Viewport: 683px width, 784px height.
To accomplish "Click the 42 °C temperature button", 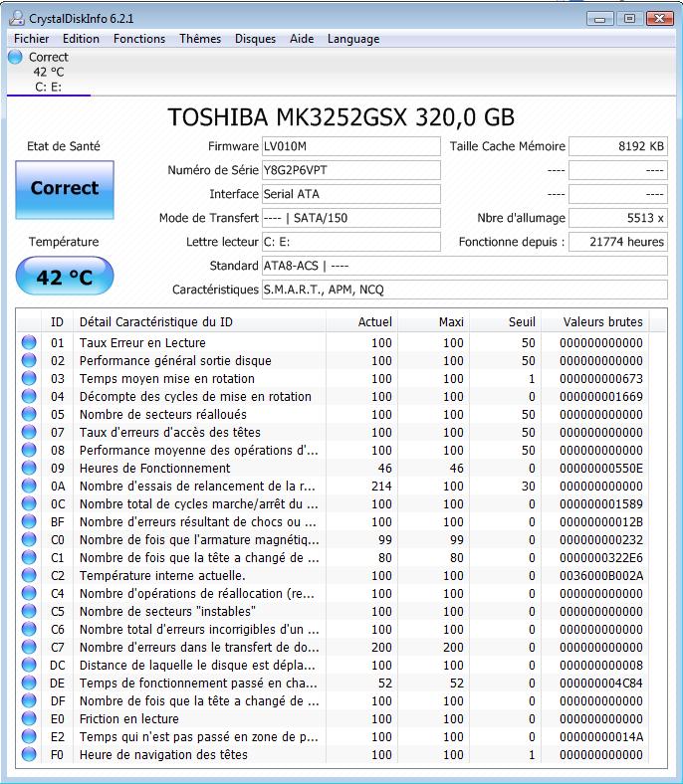I will tap(65, 276).
